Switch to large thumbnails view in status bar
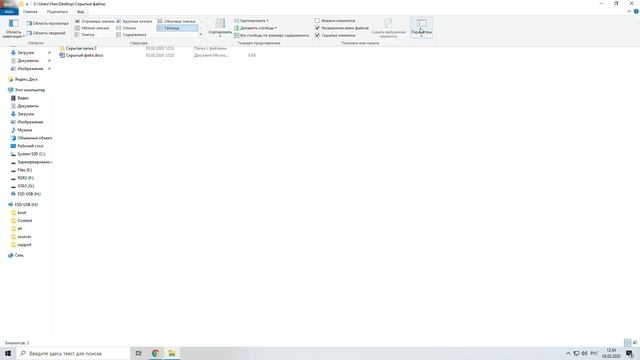Screen dimensions: 640x360 pos(635,343)
